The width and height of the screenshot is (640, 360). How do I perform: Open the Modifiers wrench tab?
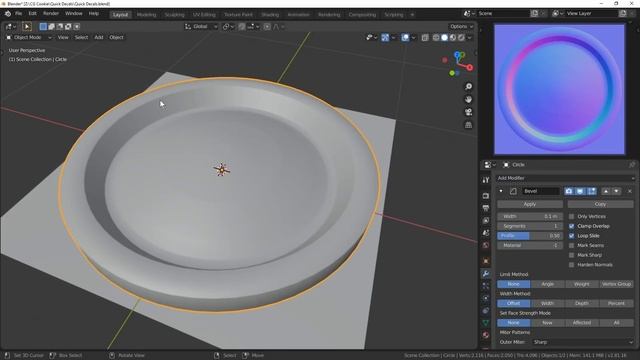coord(486,273)
